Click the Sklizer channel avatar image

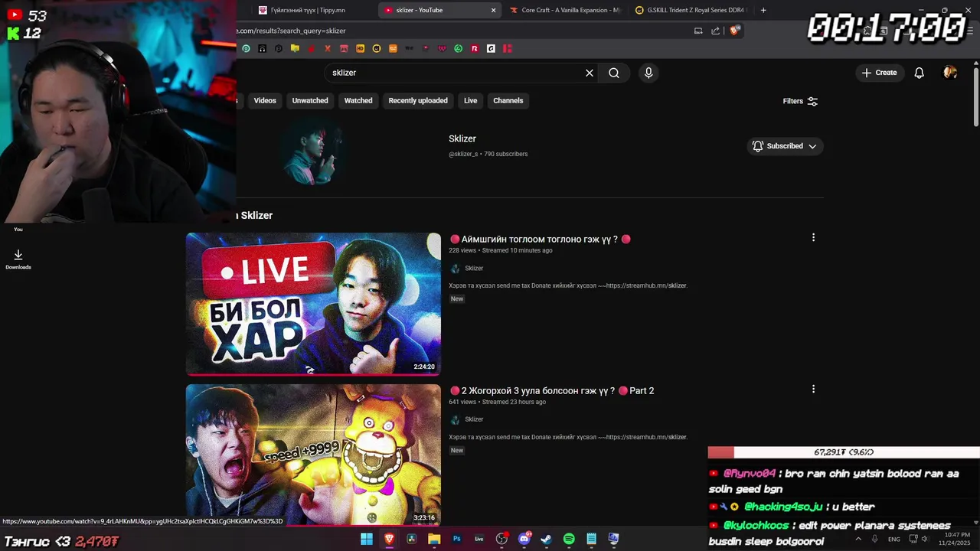tap(313, 151)
